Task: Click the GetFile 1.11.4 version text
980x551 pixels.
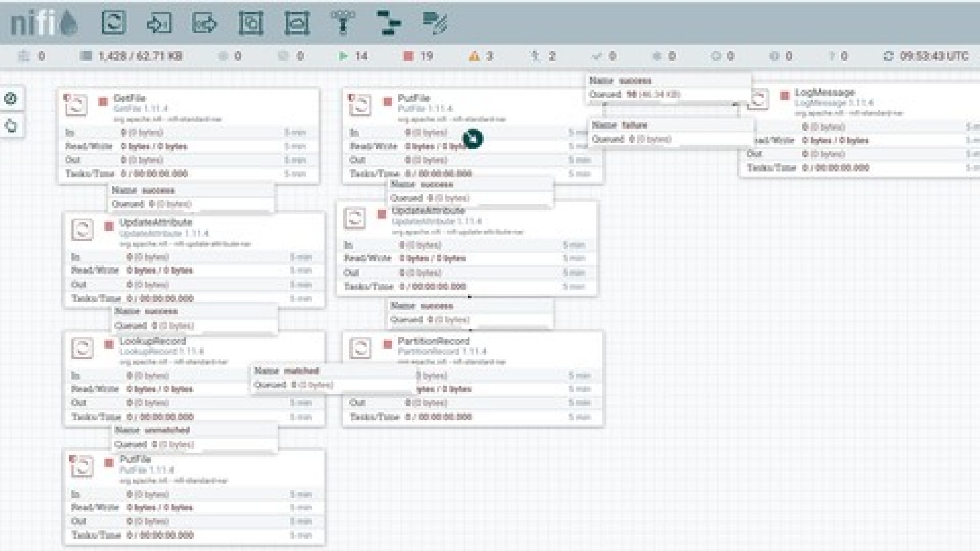Action: (141, 109)
